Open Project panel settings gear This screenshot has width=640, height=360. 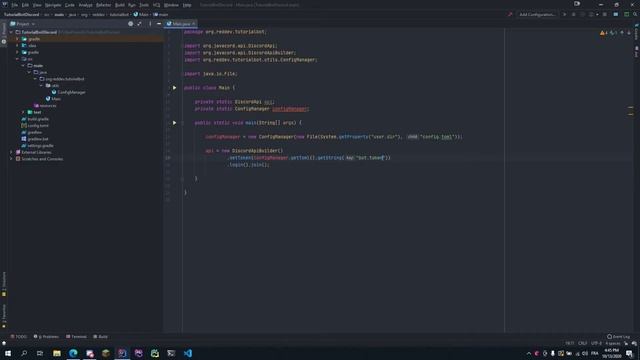pyautogui.click(x=131, y=24)
